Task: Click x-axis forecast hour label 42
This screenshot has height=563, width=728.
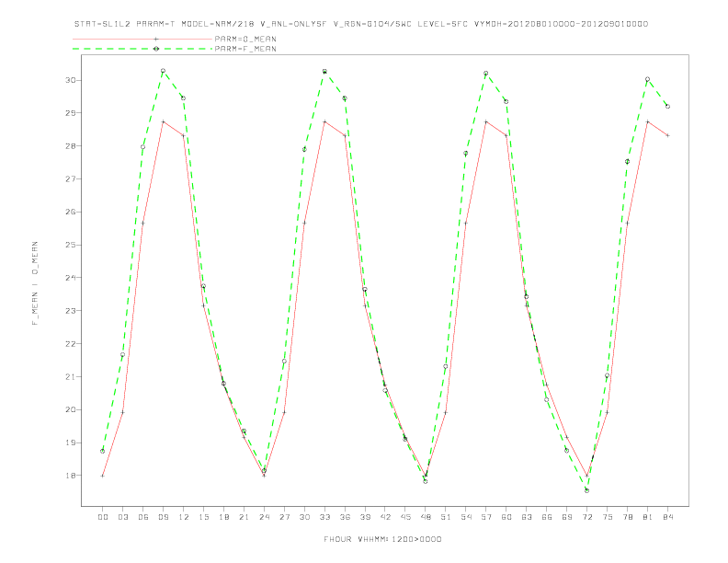Action: pyautogui.click(x=385, y=517)
